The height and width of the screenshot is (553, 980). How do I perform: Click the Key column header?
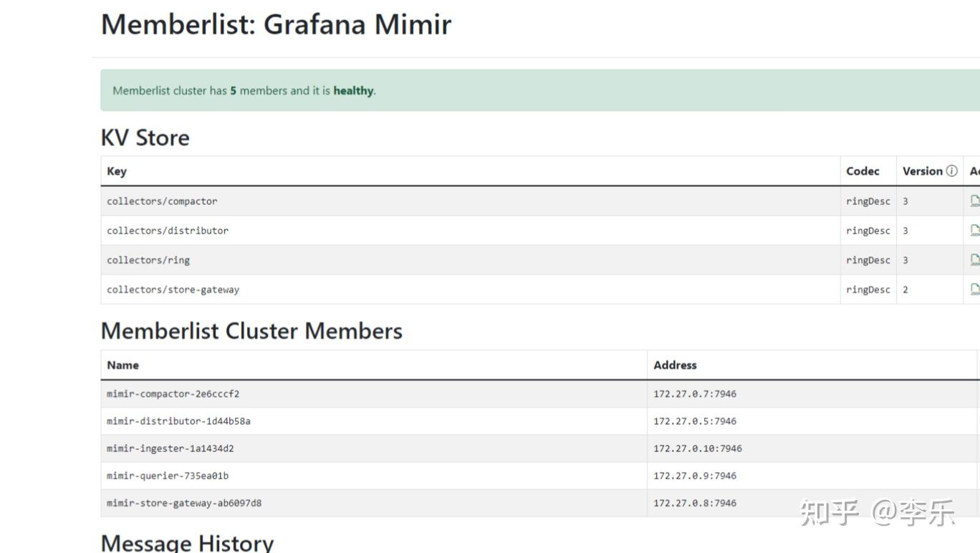[116, 171]
